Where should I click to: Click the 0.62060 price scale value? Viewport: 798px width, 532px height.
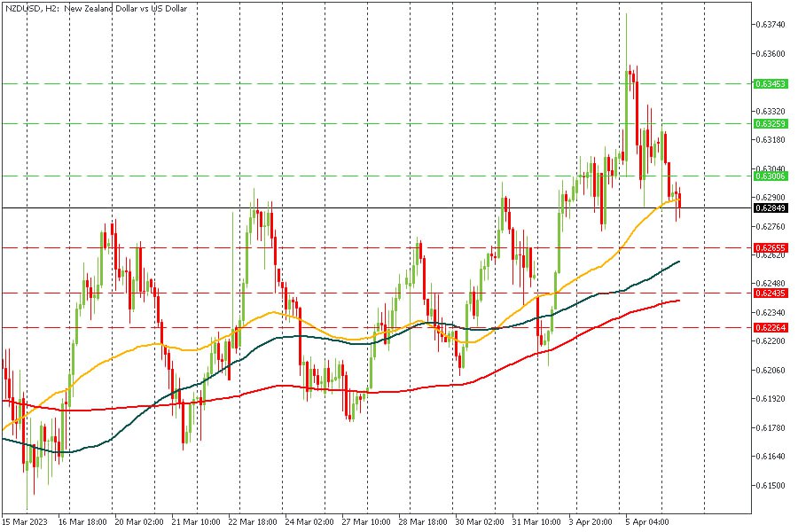(x=770, y=370)
